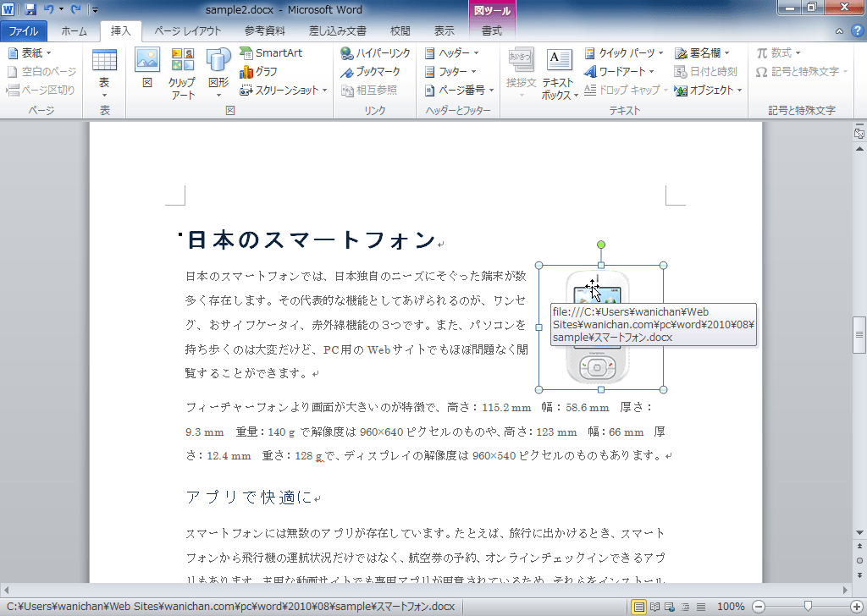Click the previous page double-arrow button
The image size is (867, 616).
pos(859,547)
